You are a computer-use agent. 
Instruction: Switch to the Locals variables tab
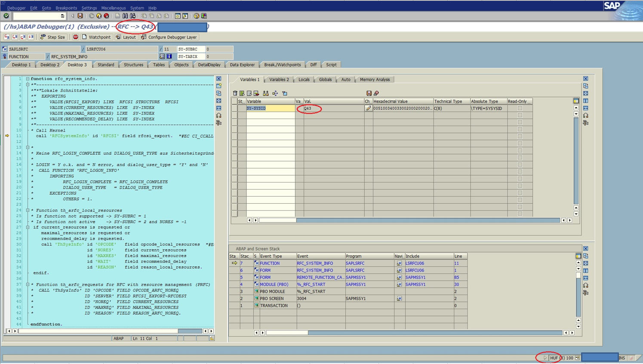point(304,80)
